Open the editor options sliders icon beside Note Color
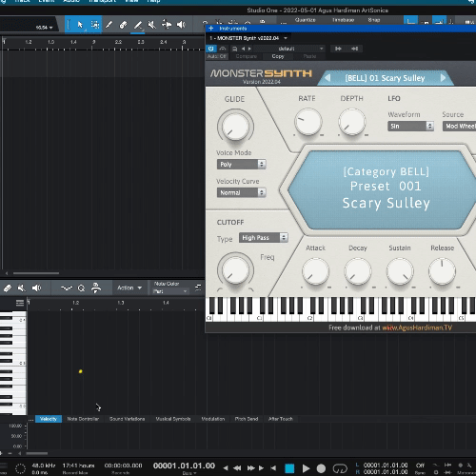Screen dimensions: 476x476 tap(198, 288)
